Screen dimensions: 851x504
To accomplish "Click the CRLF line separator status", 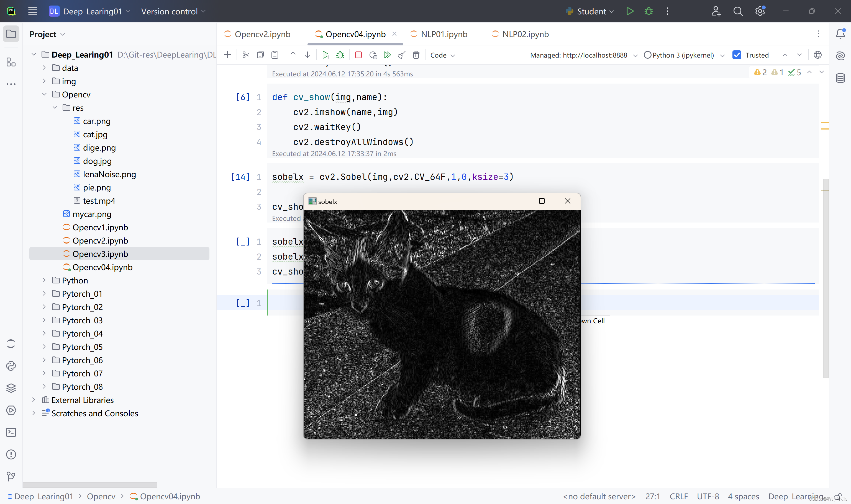I will click(x=679, y=496).
